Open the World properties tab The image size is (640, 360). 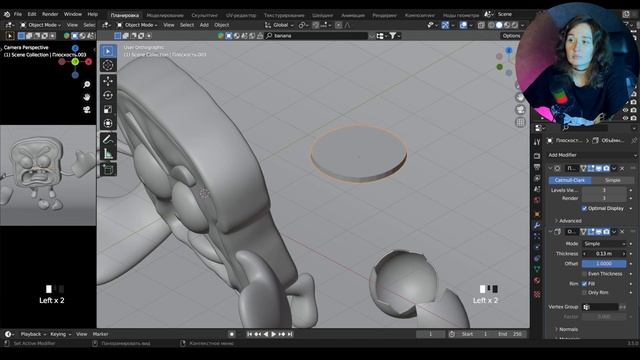(x=537, y=200)
